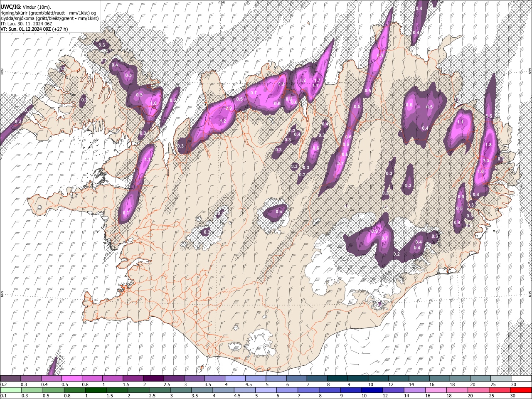The image size is (532, 399).
Task: Choose the snow-scale swatch starting at 18
Action: click(460, 379)
